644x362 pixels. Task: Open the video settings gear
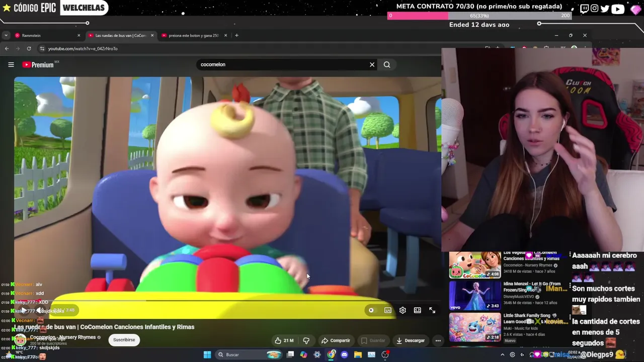403,310
